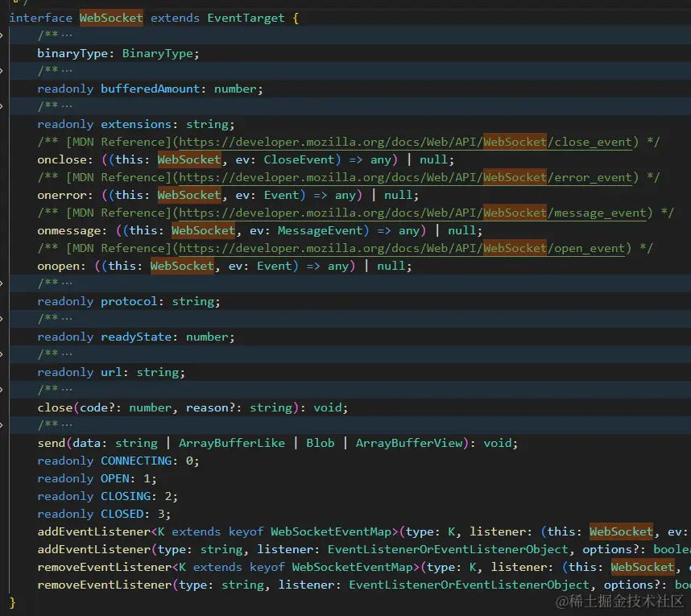Expand folded comment above send method
Screen dimensions: 691x616
pos(2,425)
